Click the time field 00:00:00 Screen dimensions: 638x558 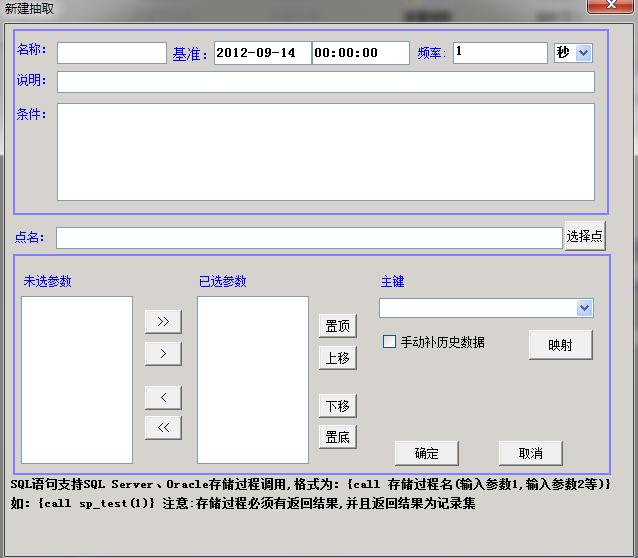(x=361, y=53)
